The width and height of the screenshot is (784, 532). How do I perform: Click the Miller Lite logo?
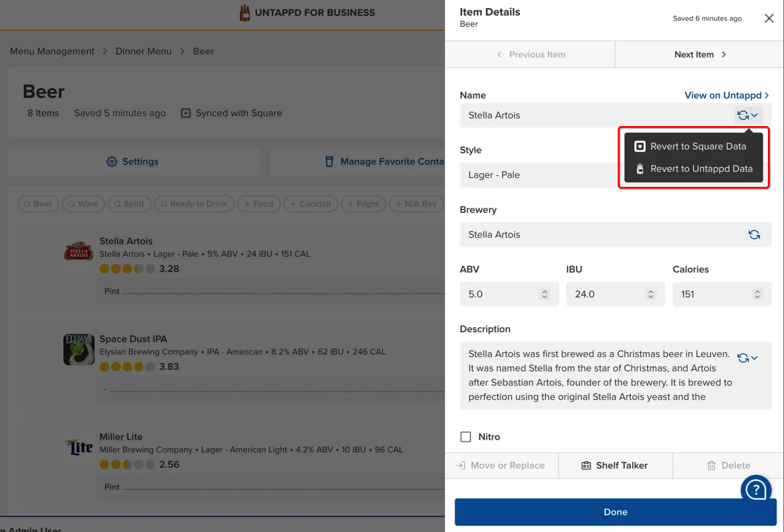click(79, 447)
